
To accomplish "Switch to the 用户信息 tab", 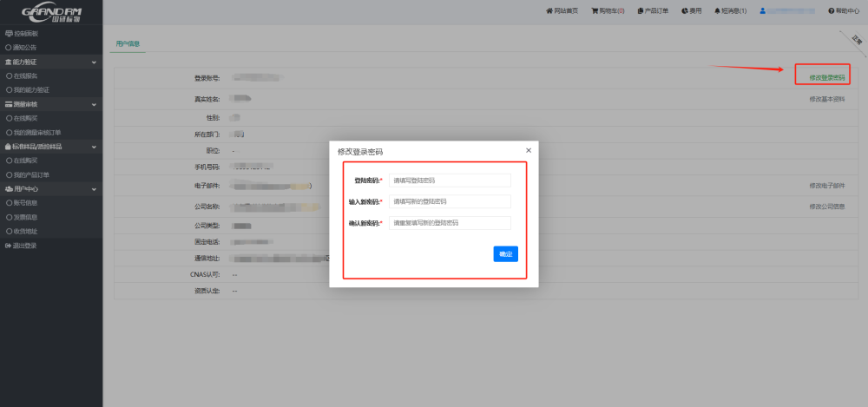I will tap(128, 43).
